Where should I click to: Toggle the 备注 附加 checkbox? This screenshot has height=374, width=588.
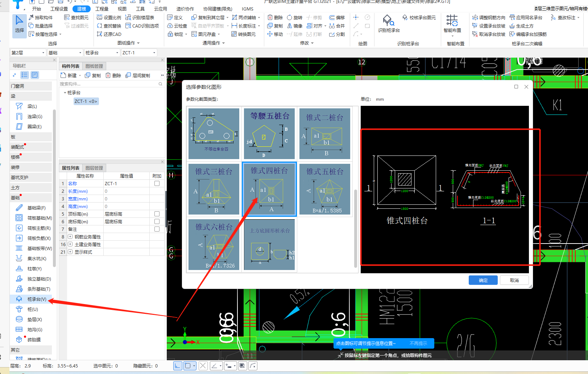(157, 229)
